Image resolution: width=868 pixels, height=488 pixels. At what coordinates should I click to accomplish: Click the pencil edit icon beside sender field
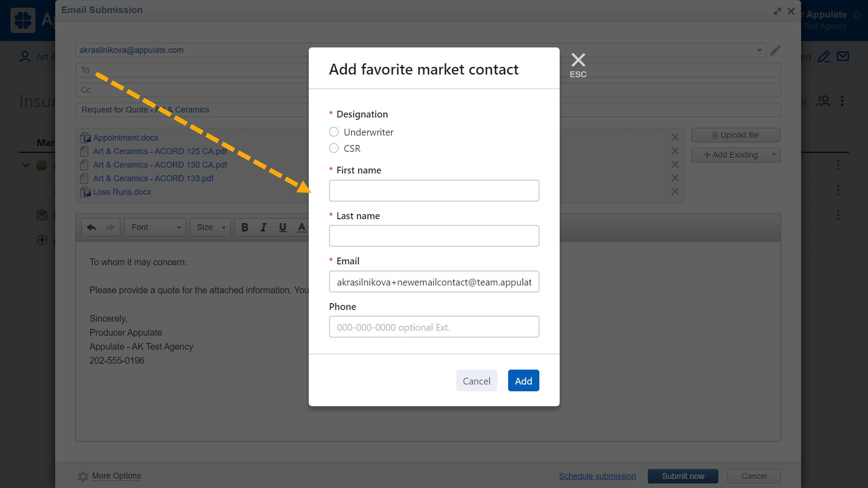point(775,51)
